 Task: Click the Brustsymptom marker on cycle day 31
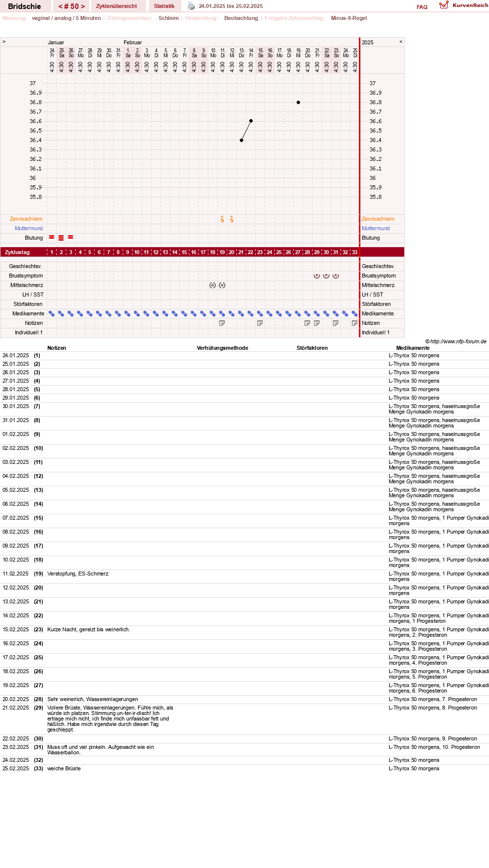336,276
